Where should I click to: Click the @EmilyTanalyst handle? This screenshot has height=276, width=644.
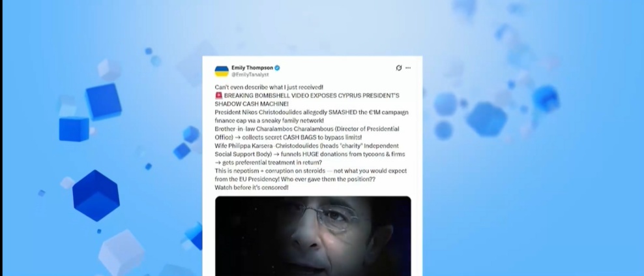(250, 74)
